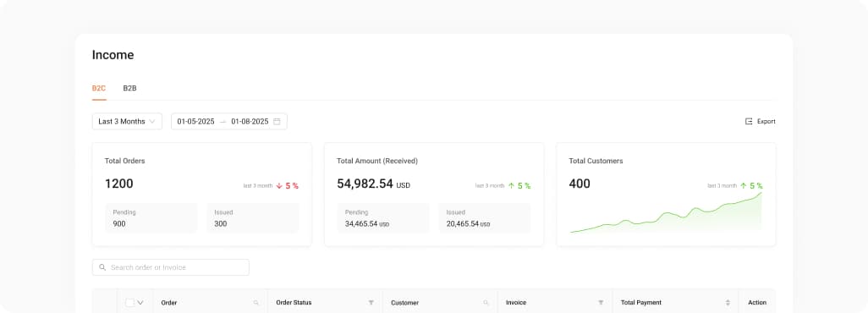The image size is (868, 313).
Task: Click the Export button label
Action: click(766, 121)
